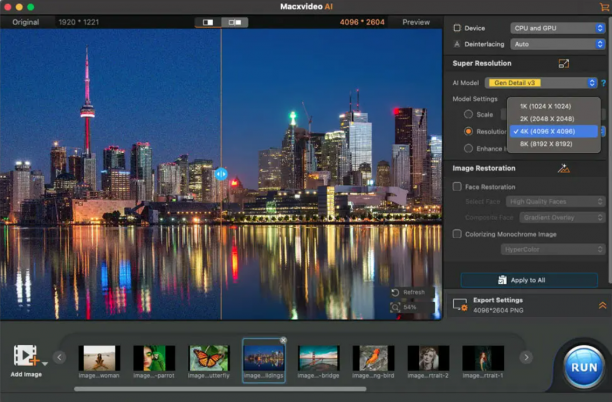The width and height of the screenshot is (612, 402).
Task: Click the Refresh label
Action: click(x=414, y=292)
